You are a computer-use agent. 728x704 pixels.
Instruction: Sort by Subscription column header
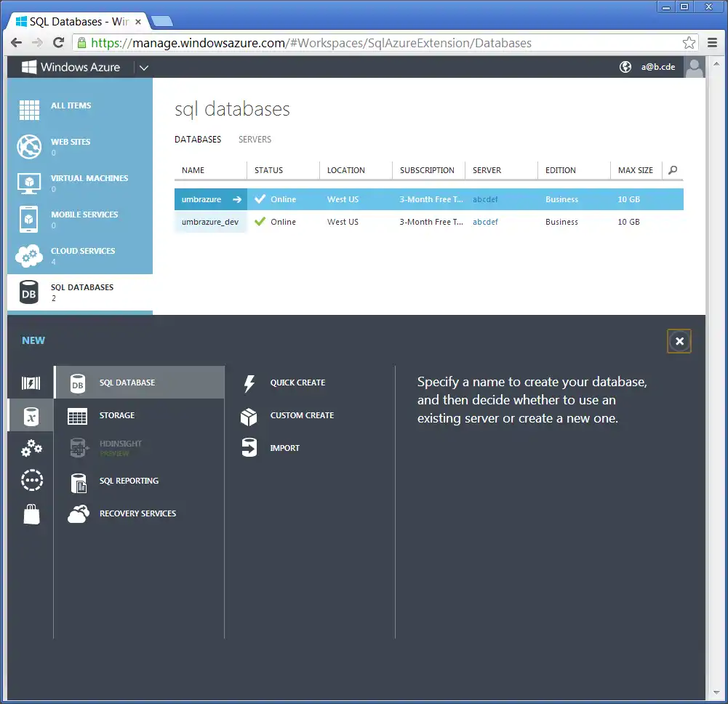[x=427, y=170]
